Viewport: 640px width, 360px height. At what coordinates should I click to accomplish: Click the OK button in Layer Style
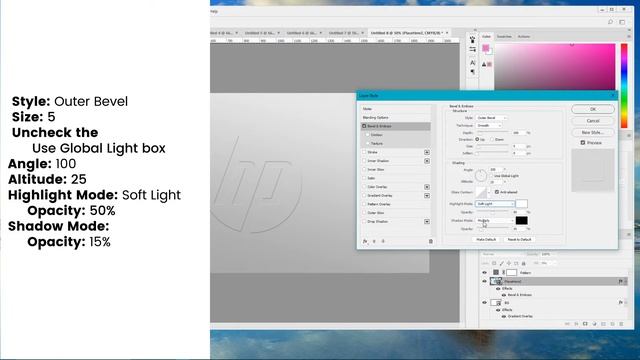[x=593, y=109]
